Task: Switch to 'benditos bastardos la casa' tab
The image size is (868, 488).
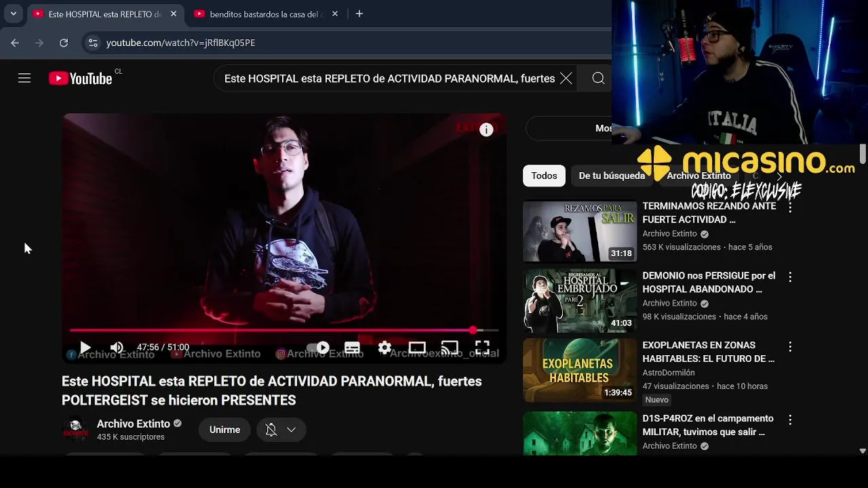Action: (264, 14)
